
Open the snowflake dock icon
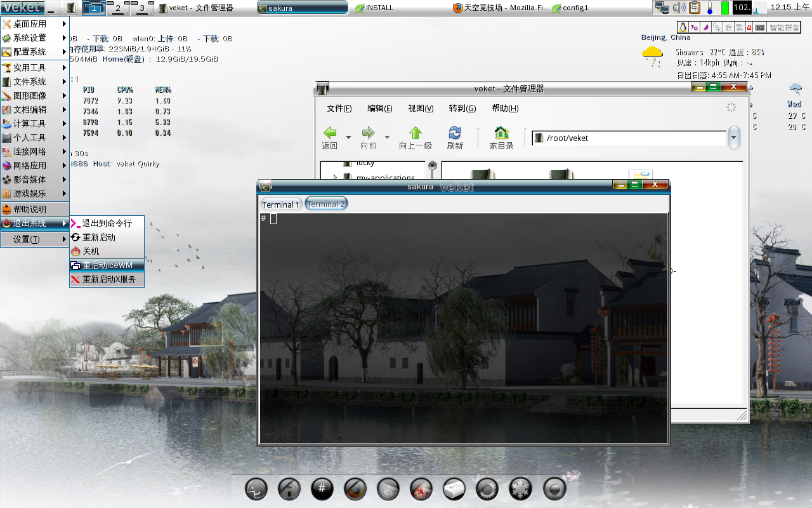click(x=521, y=489)
